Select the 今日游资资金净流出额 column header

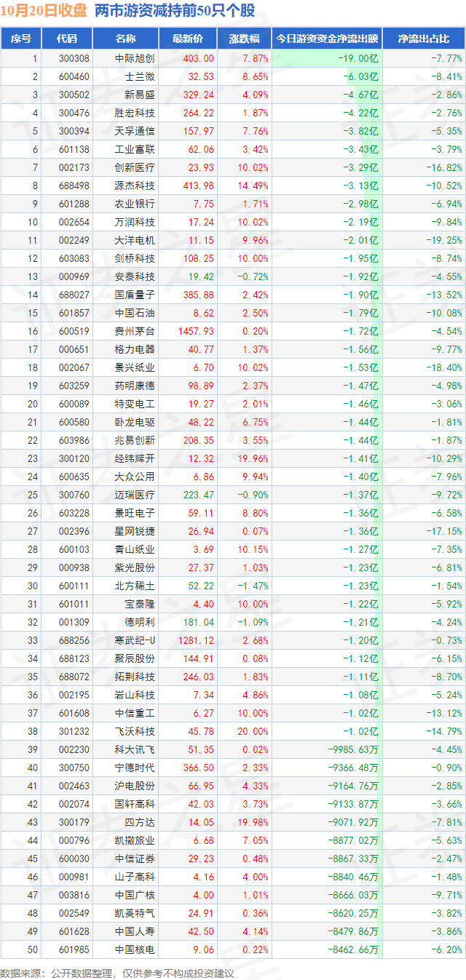(326, 39)
